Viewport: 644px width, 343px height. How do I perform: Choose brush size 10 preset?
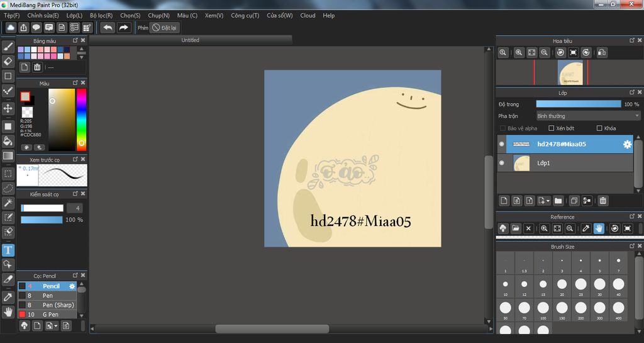[x=506, y=286]
